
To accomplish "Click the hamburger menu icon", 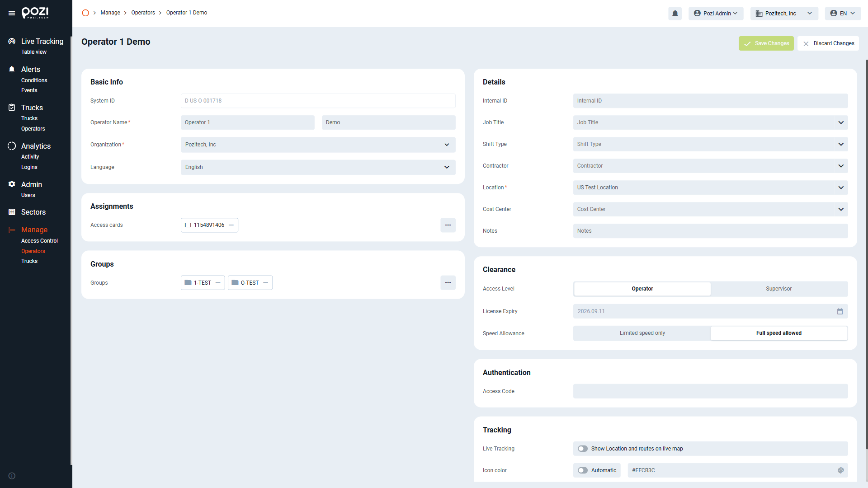I will 12,13.
